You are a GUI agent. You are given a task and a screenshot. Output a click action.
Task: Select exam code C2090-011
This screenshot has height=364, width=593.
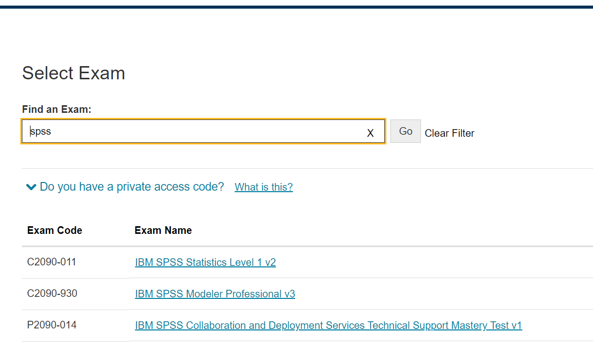point(51,262)
